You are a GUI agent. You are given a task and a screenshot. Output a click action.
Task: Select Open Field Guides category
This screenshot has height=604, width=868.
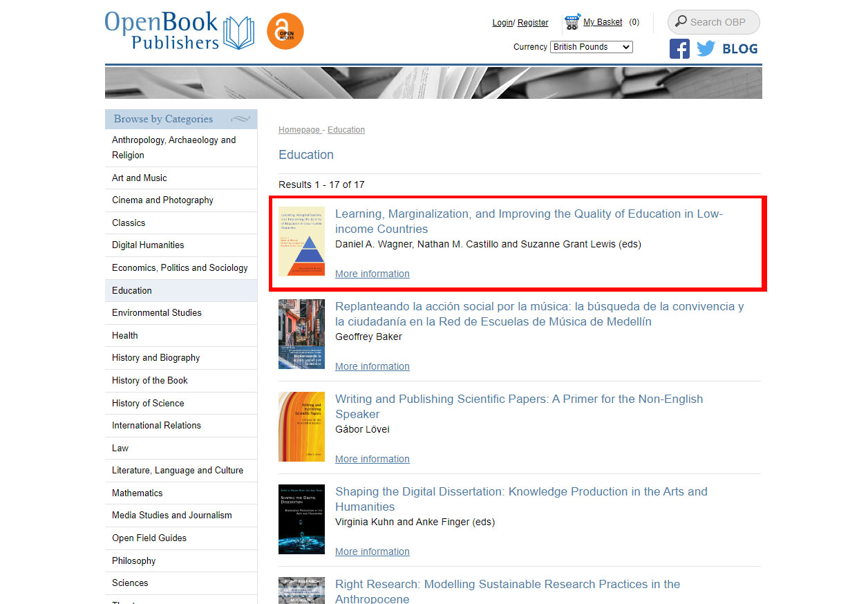[x=181, y=538]
